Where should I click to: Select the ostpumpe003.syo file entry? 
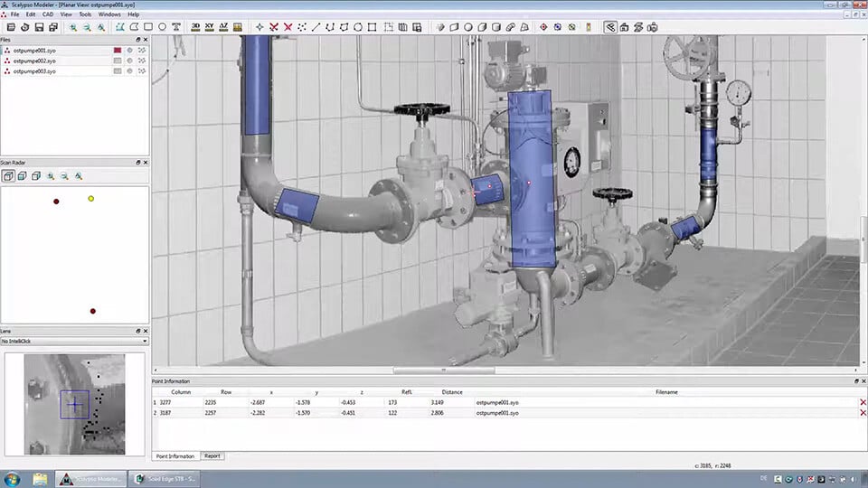pyautogui.click(x=34, y=70)
